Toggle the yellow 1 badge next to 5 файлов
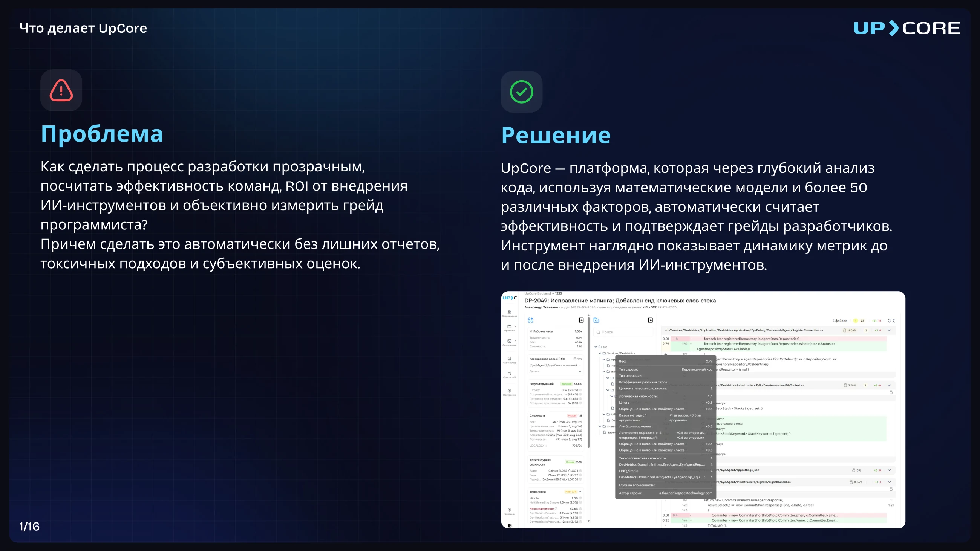Screen dimensions: 980x551 click(855, 321)
